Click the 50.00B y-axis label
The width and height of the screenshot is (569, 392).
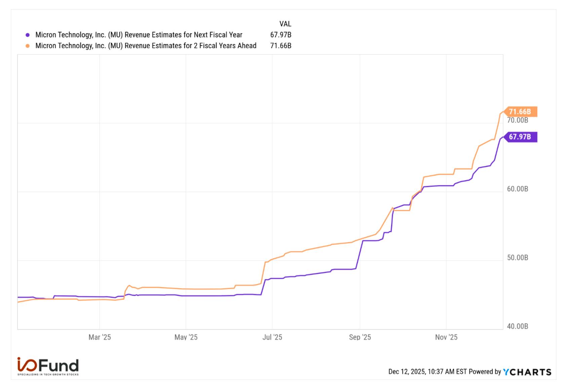pos(518,258)
